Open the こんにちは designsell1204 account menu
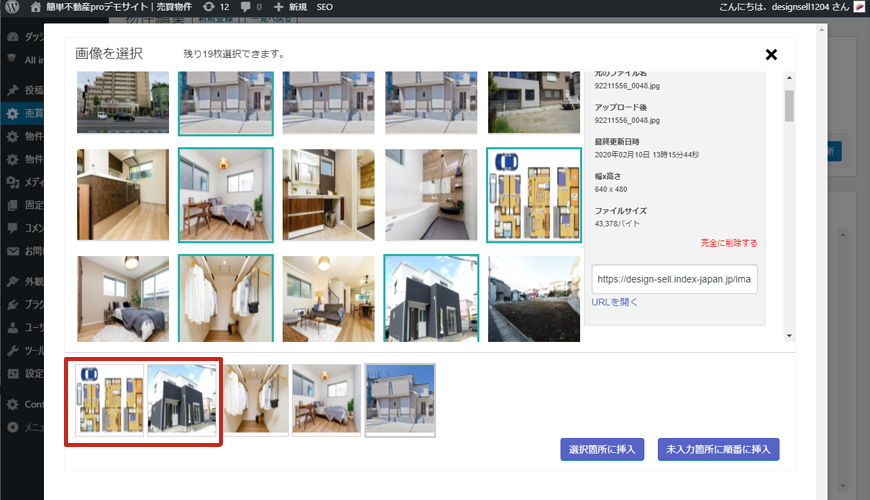This screenshot has height=500, width=870. click(782, 7)
